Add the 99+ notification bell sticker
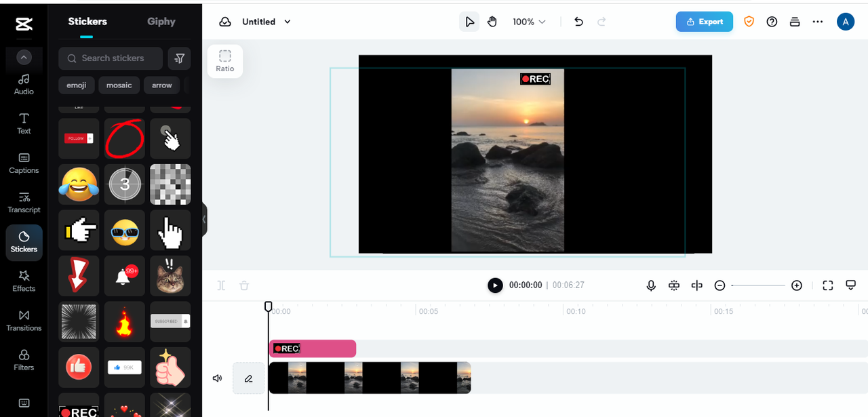This screenshot has width=868, height=417. coord(124,275)
